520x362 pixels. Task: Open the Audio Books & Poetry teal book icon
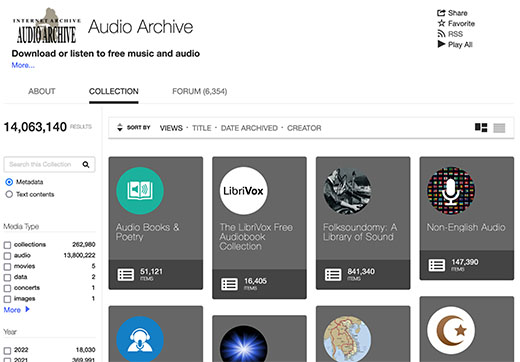point(140,191)
